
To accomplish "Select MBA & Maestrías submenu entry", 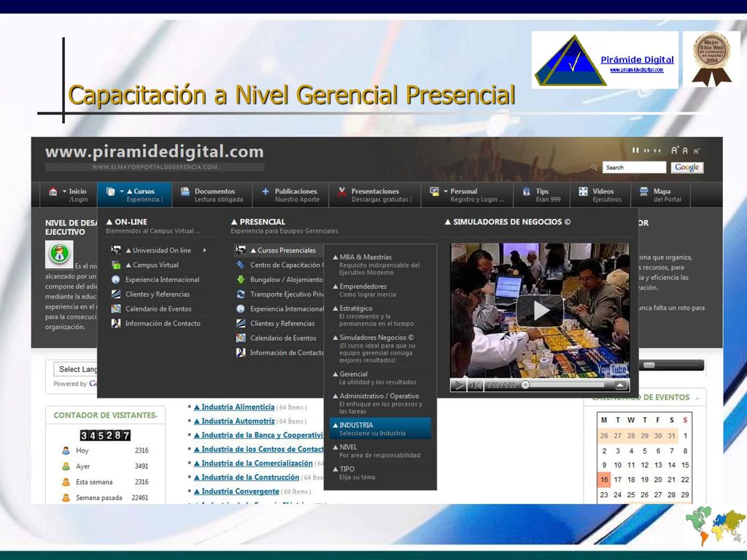I will (x=380, y=264).
